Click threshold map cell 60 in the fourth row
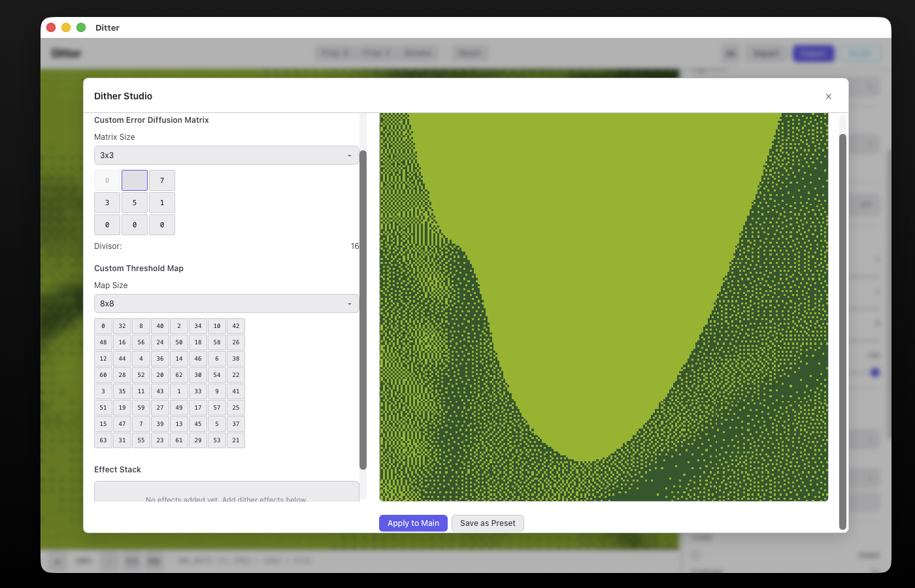Screen dimensions: 915x588 coord(103,374)
